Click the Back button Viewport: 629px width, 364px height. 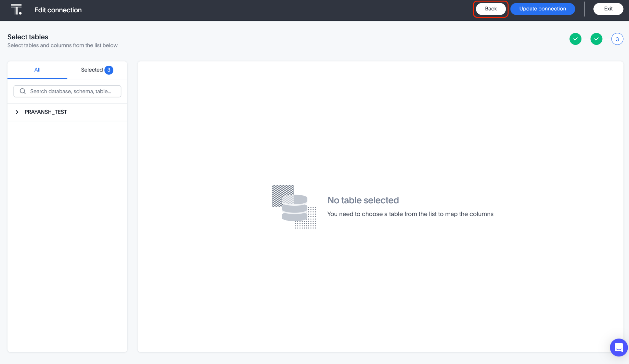coord(491,9)
